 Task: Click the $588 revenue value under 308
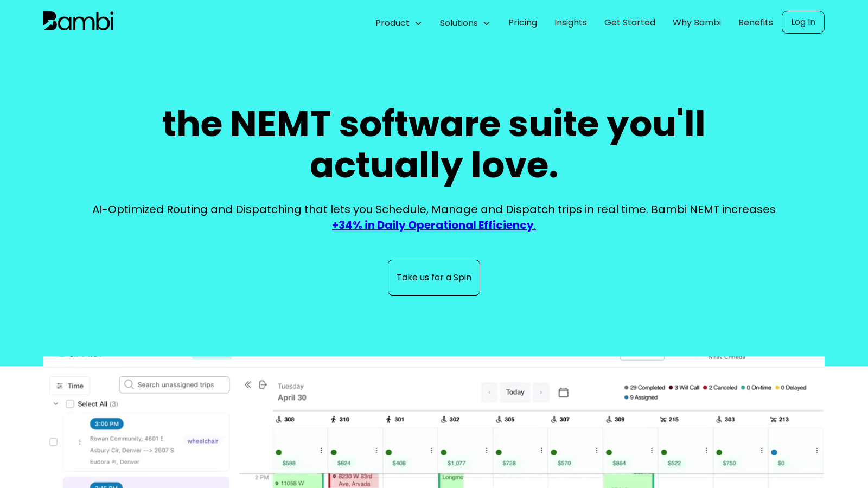(x=289, y=463)
